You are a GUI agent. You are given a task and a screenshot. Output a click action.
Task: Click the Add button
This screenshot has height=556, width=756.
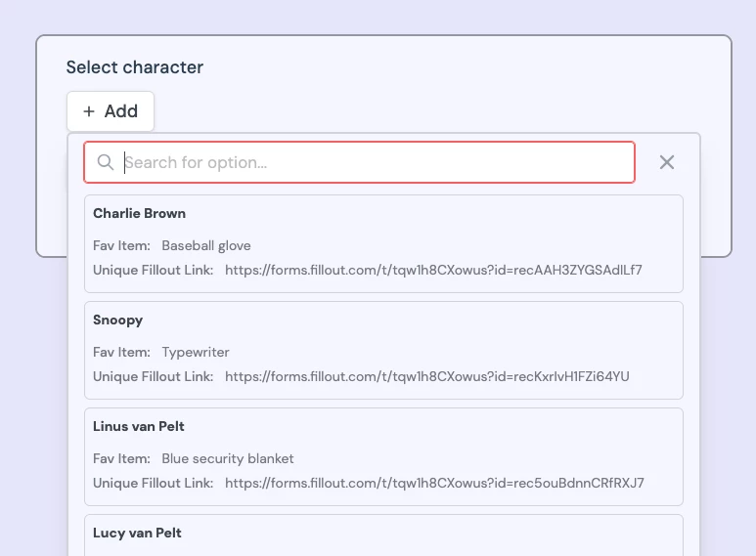(111, 111)
